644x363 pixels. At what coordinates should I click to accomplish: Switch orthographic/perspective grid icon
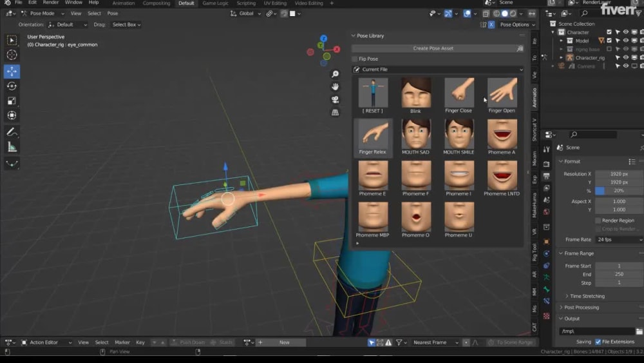tap(335, 112)
